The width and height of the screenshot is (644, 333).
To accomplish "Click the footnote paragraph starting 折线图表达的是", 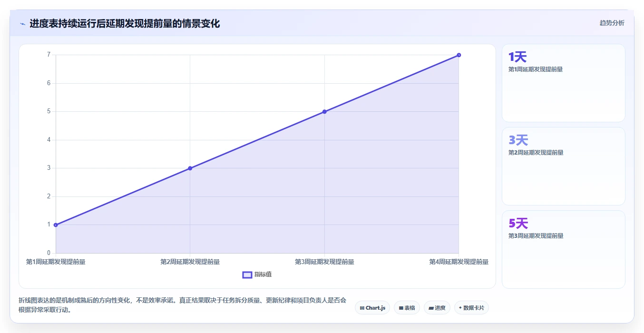I will coord(183,305).
